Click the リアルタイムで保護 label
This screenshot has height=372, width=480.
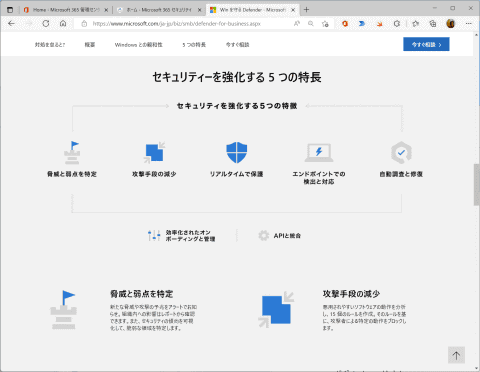pyautogui.click(x=237, y=174)
